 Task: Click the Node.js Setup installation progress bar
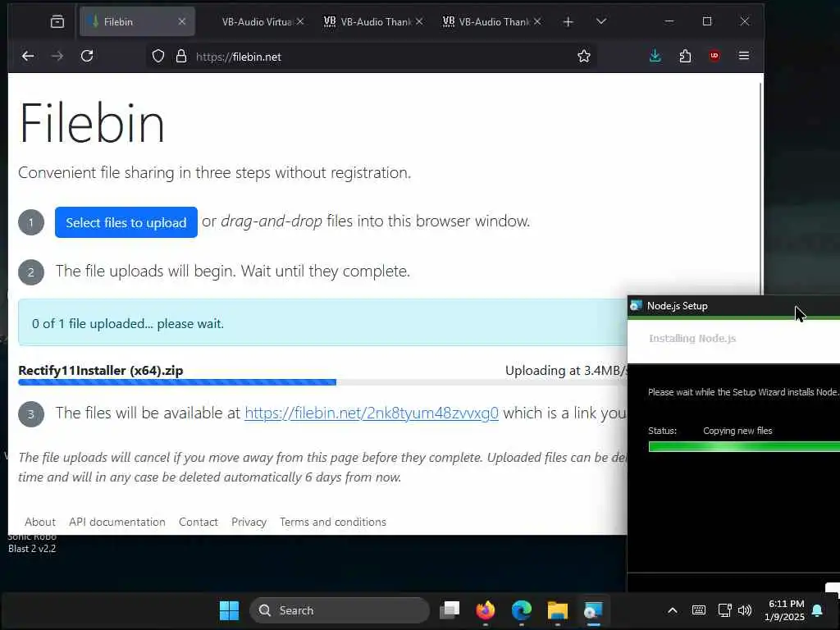click(744, 446)
